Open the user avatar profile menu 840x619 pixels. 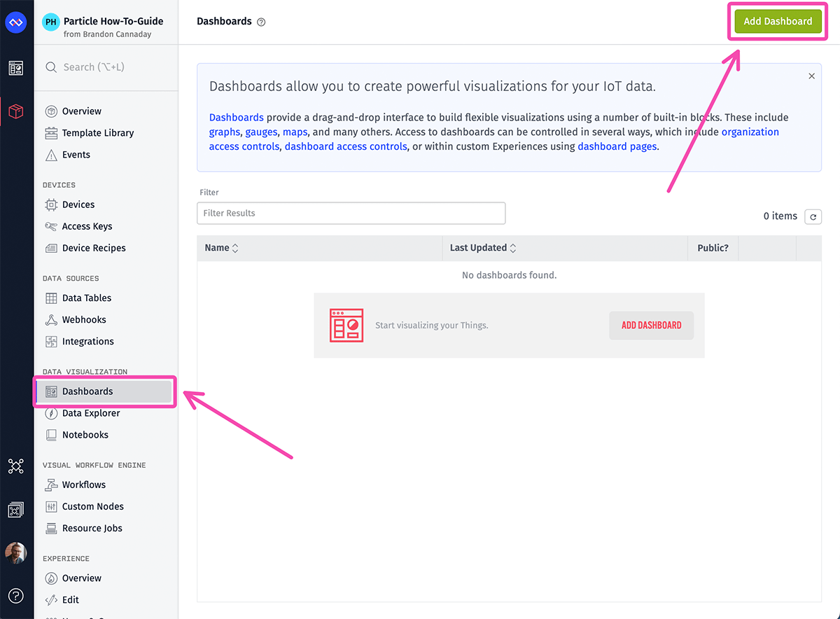[x=16, y=553]
